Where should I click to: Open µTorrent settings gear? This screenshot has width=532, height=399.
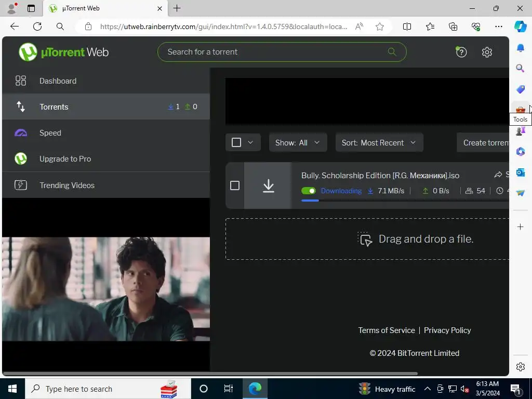(x=487, y=52)
